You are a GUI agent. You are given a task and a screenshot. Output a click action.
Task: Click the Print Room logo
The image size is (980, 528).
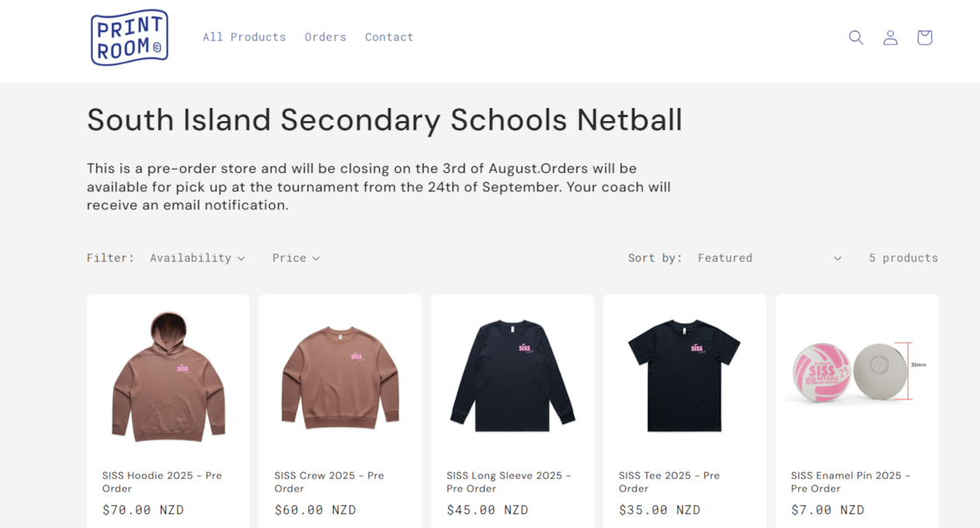tap(129, 38)
